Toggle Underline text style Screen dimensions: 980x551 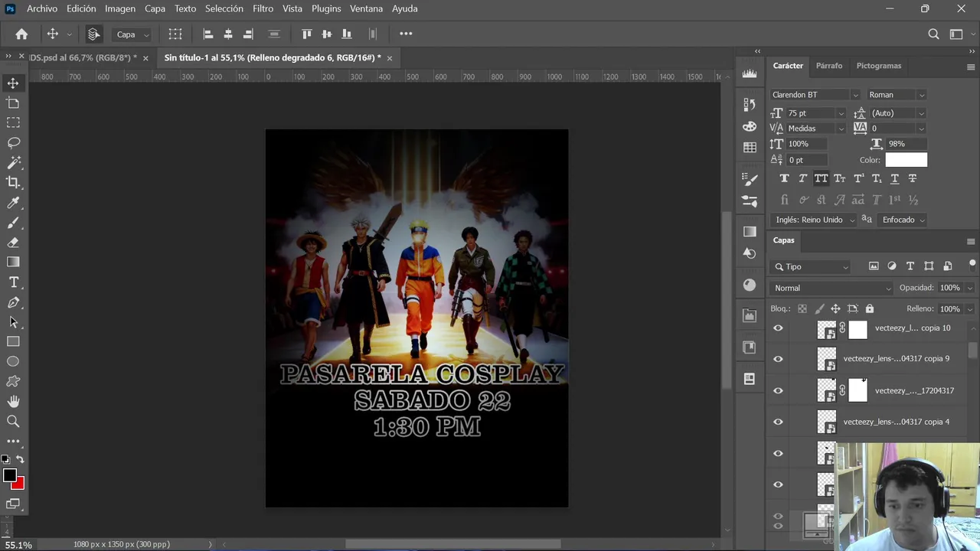tap(894, 178)
